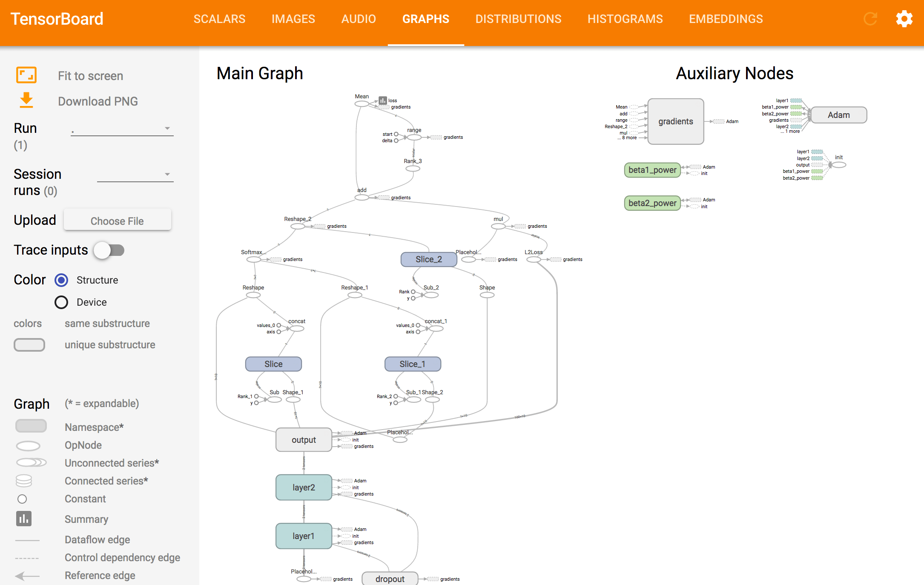Open the Run dropdown
Screen dimensions: 924x585
pyautogui.click(x=122, y=129)
